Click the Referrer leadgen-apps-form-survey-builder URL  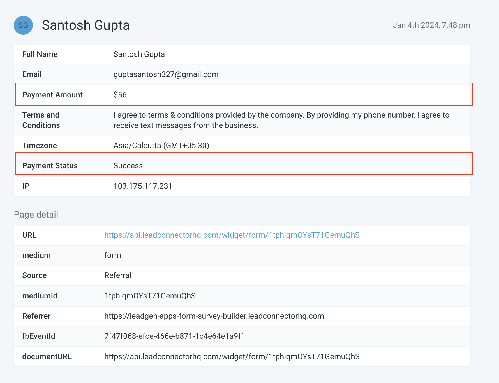[x=214, y=316]
